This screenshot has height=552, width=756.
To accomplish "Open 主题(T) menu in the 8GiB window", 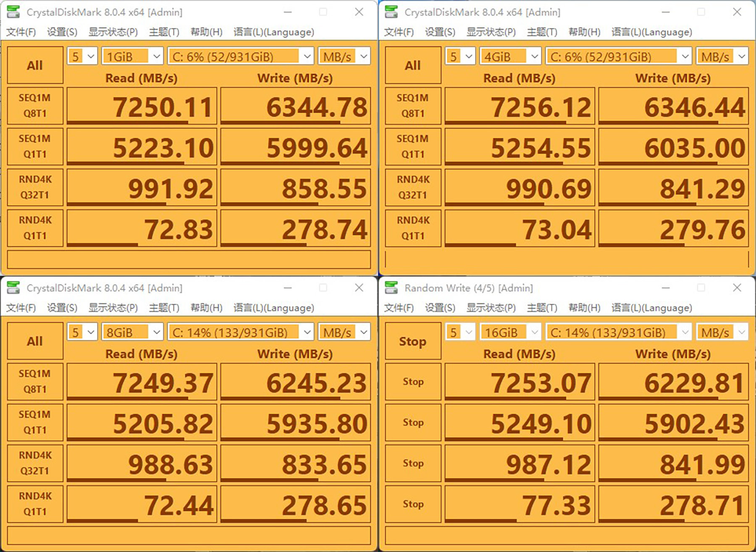I will tap(164, 308).
